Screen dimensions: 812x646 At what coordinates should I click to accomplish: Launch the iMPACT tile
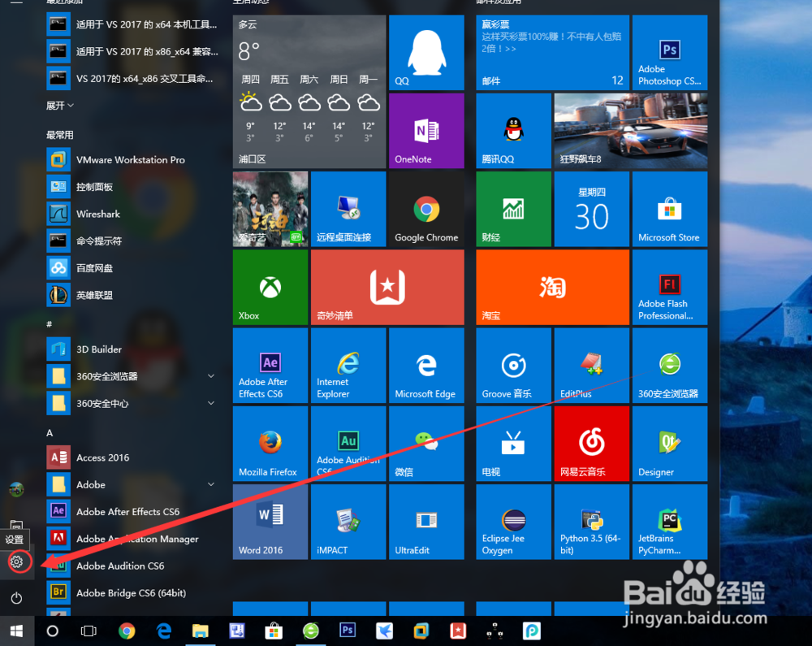[348, 522]
